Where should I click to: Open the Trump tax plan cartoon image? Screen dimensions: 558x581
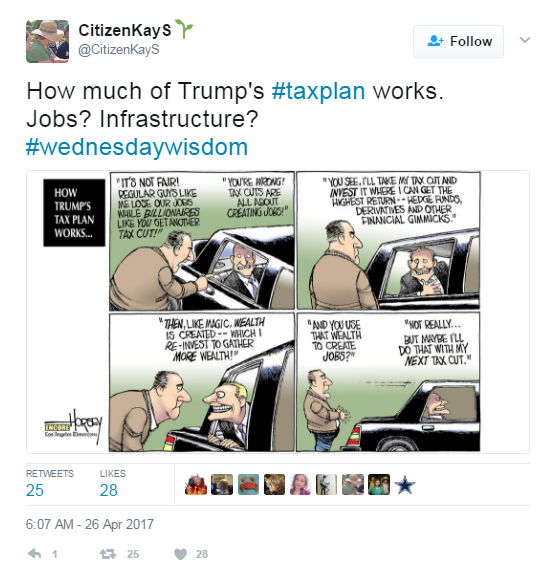tap(278, 312)
